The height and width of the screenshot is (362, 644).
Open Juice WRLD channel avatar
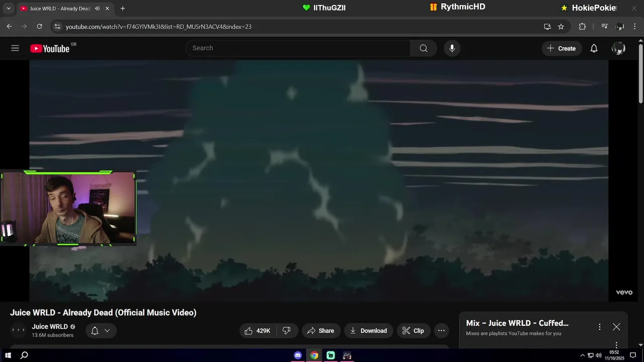click(18, 330)
